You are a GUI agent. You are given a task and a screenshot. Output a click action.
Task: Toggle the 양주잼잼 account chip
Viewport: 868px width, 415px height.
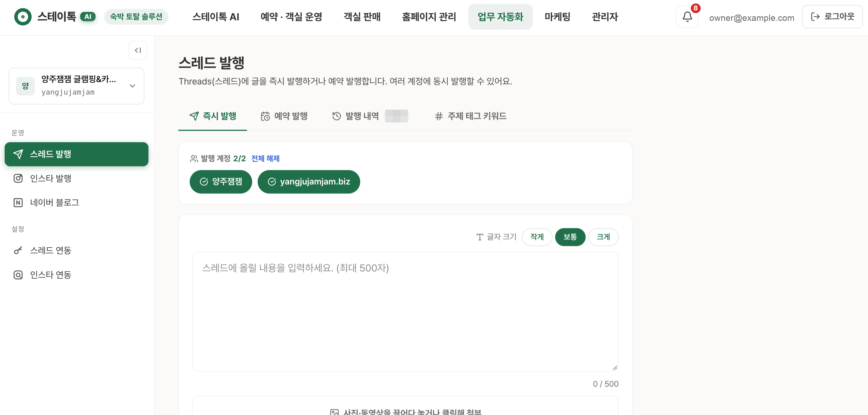pyautogui.click(x=221, y=182)
